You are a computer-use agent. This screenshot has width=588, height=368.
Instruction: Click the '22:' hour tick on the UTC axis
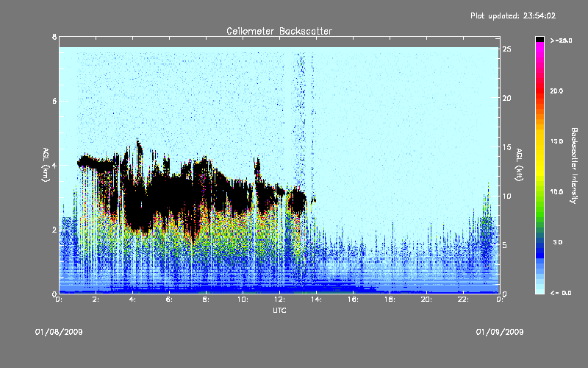pyautogui.click(x=463, y=300)
